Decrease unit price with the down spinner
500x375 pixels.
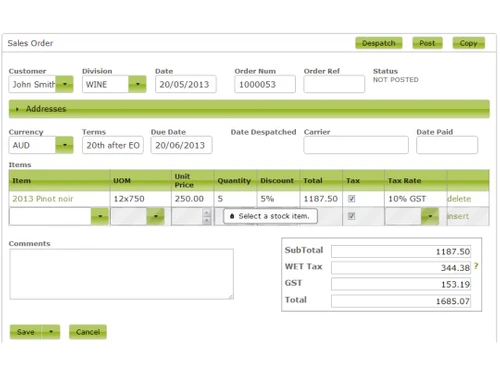tap(207, 220)
